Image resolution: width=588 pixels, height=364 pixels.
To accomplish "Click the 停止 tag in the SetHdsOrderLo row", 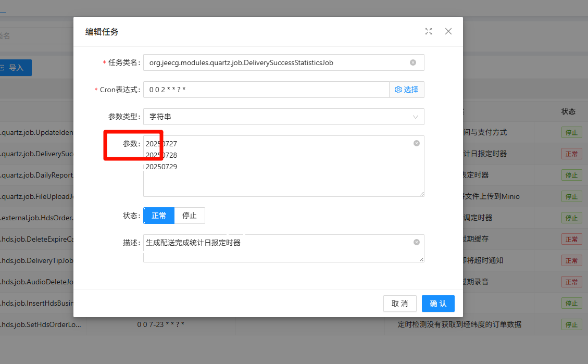I will [x=571, y=324].
